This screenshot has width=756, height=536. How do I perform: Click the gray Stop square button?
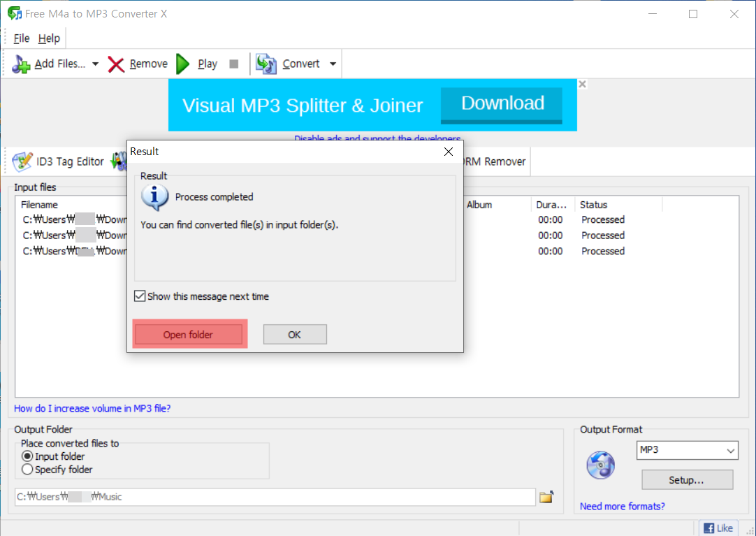coord(234,64)
